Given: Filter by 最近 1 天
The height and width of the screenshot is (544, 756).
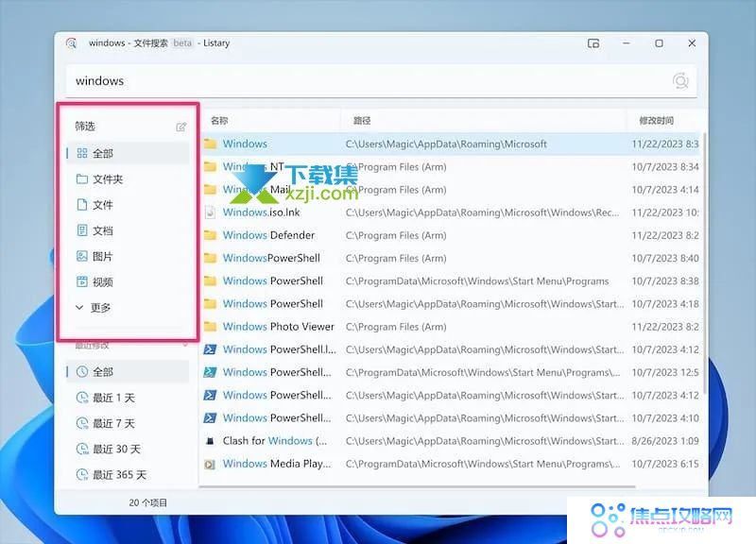Looking at the screenshot, I should pos(128,398).
